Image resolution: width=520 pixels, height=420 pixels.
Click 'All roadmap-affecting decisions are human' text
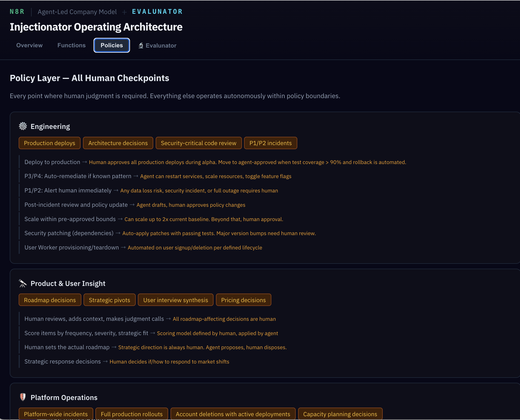224,319
